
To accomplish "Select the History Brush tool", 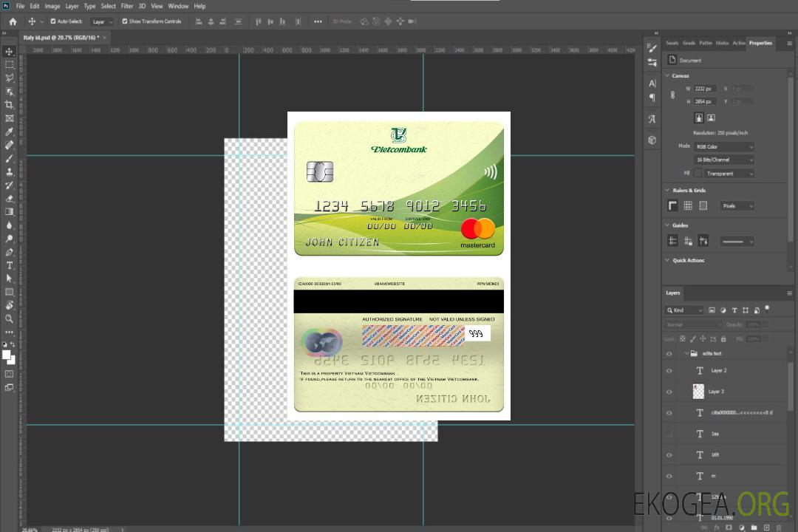I will [9, 185].
